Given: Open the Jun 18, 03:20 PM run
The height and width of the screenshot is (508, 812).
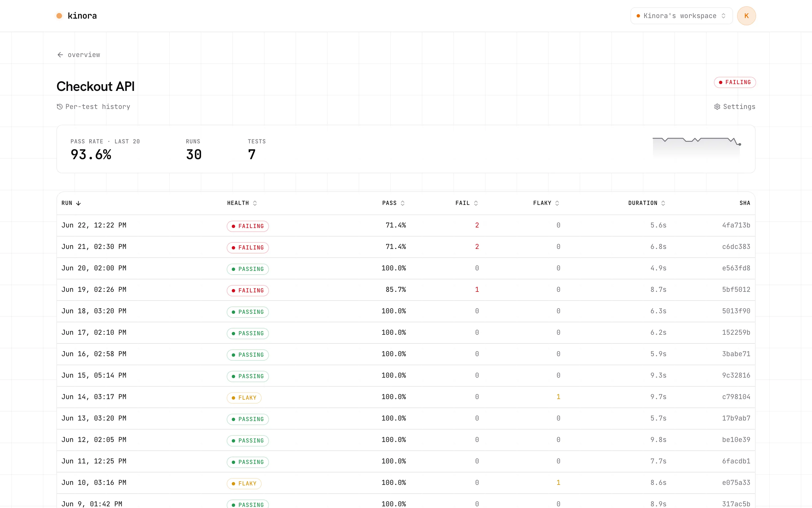Looking at the screenshot, I should 406,312.
